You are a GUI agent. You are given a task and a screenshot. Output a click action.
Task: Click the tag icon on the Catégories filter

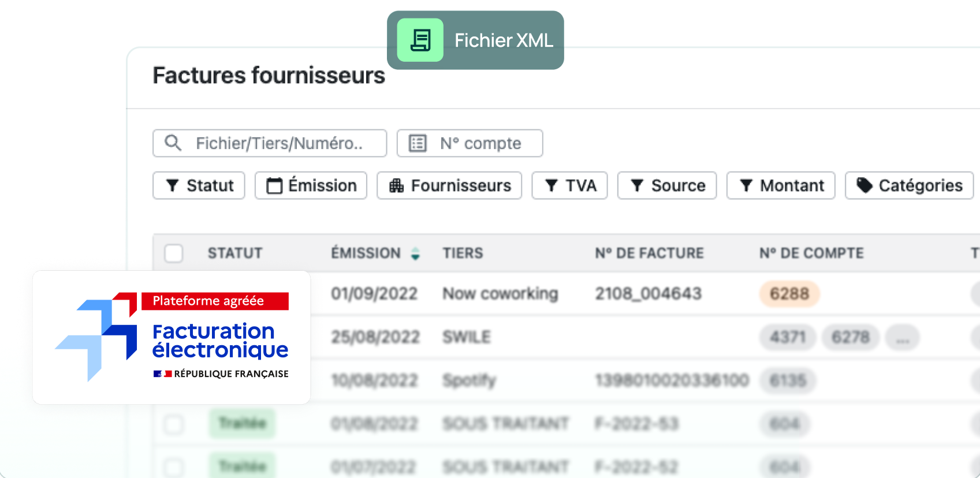pyautogui.click(x=864, y=185)
